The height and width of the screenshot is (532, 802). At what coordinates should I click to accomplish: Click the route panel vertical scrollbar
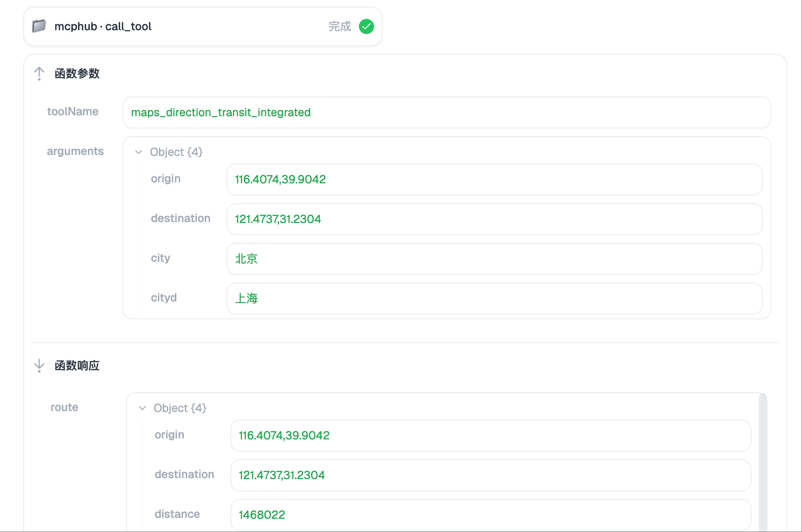click(x=762, y=463)
